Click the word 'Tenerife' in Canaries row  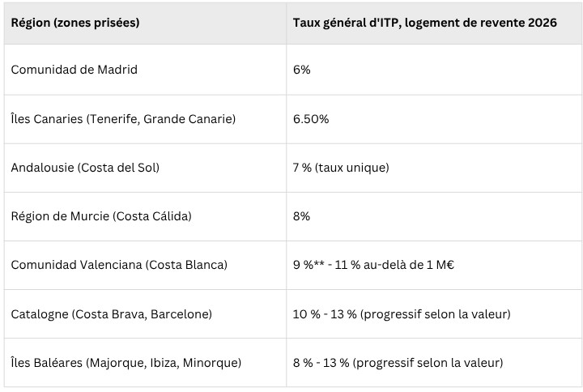[115, 119]
